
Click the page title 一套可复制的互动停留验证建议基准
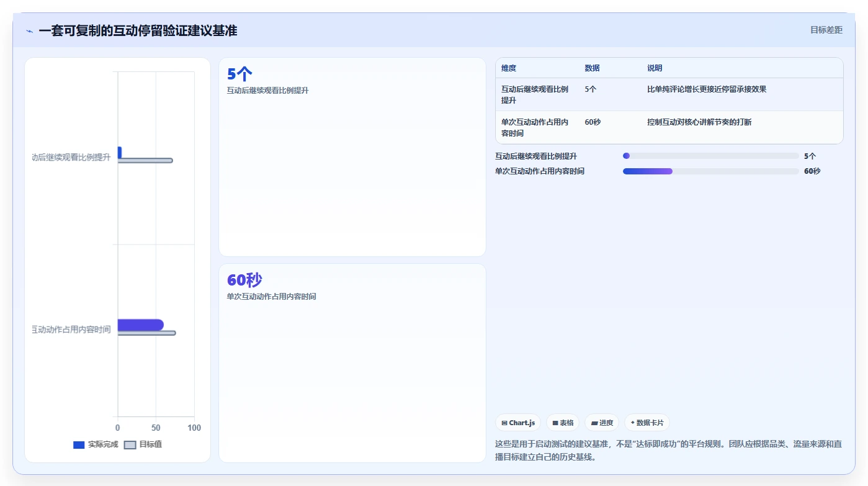138,30
